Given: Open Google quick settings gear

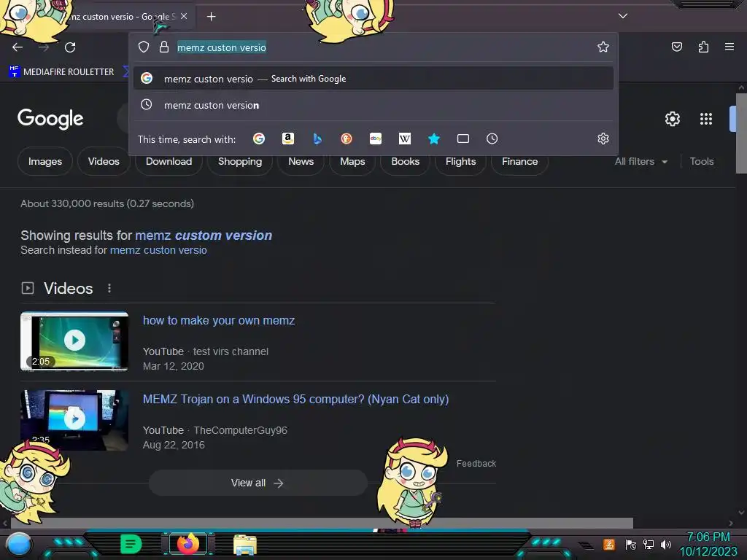Looking at the screenshot, I should coord(672,119).
